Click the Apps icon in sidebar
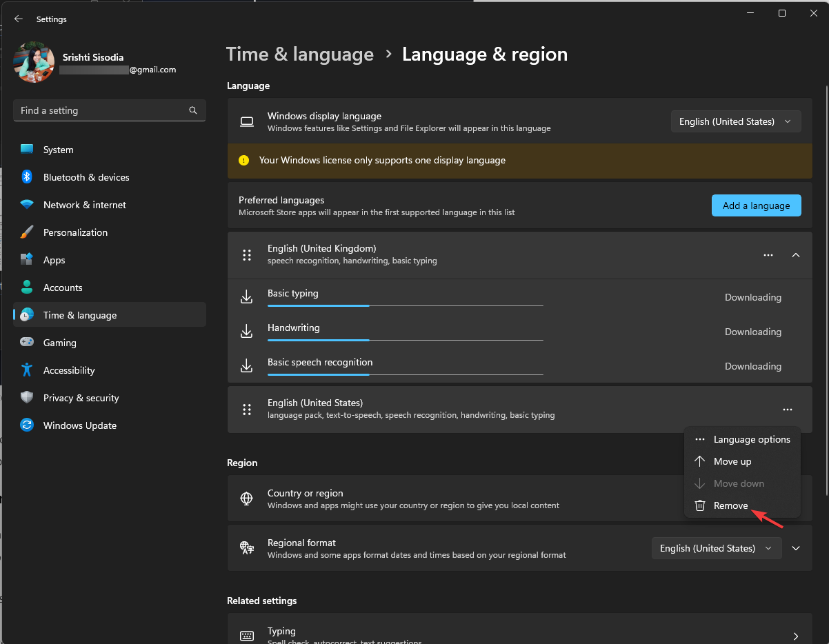Image resolution: width=829 pixels, height=644 pixels. (x=27, y=260)
